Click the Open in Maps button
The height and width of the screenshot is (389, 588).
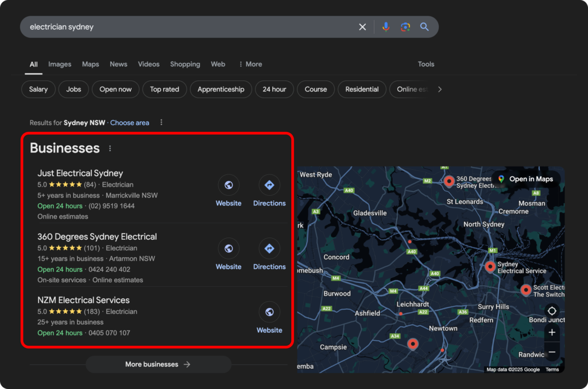(x=526, y=179)
